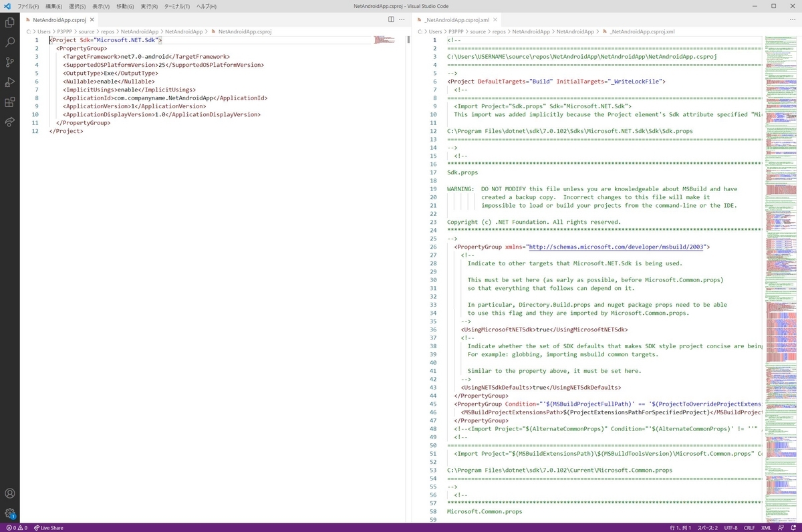
Task: Open more actions for the left editor group
Action: (x=401, y=20)
